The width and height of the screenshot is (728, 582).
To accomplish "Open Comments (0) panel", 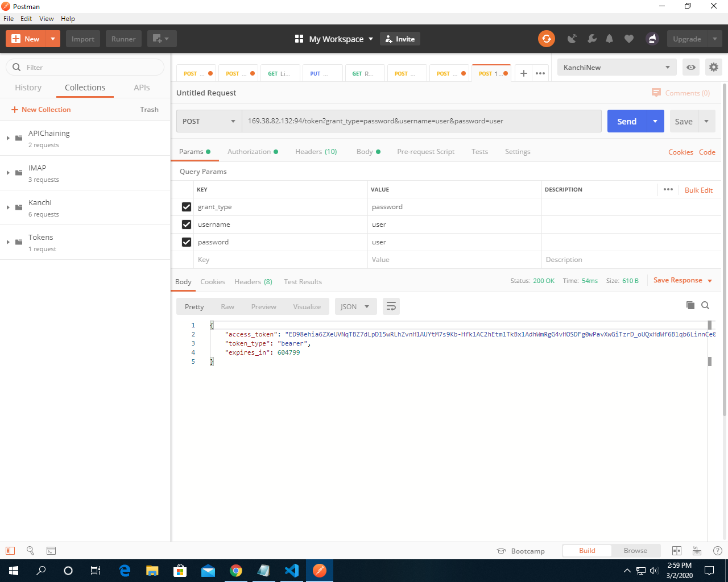I will 681,93.
